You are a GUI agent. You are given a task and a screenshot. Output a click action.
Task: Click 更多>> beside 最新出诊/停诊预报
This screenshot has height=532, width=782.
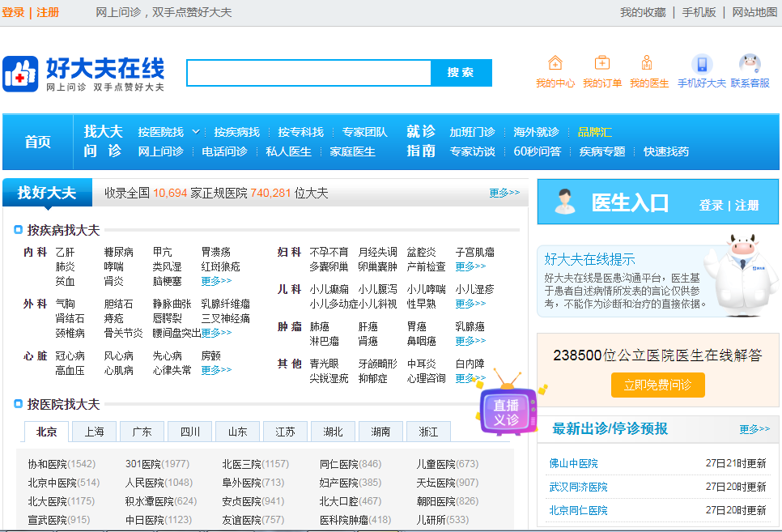click(756, 428)
